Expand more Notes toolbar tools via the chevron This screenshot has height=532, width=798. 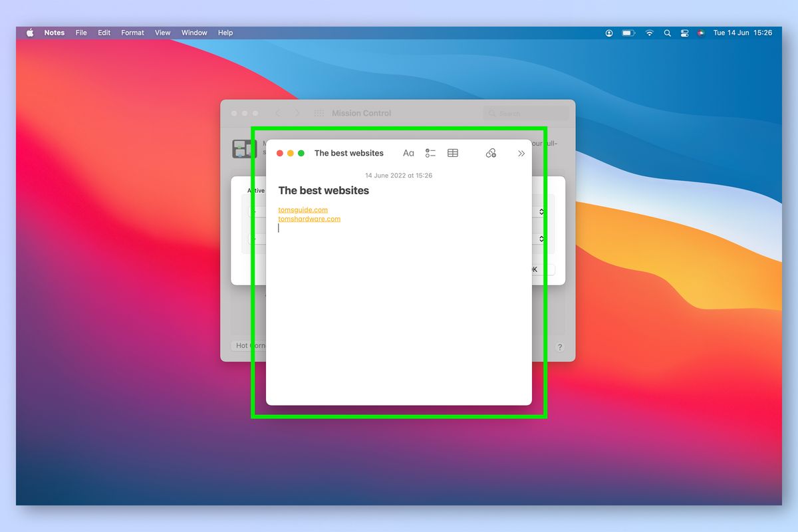coord(521,153)
